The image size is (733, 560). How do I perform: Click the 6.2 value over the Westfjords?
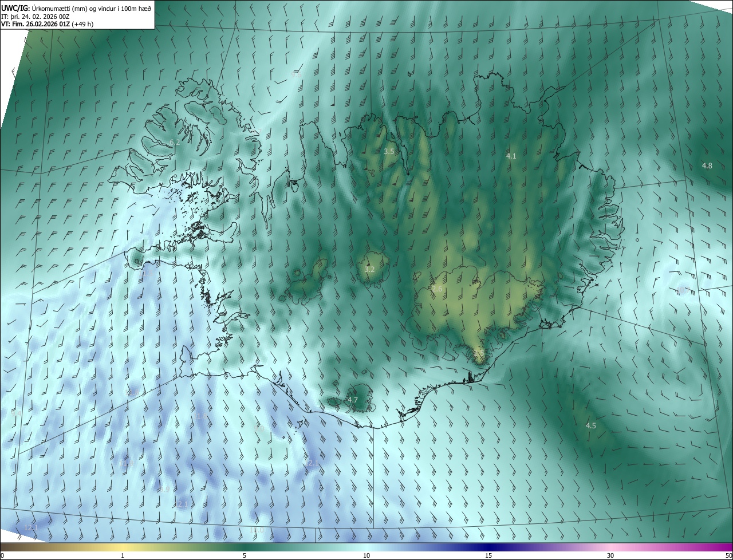click(x=175, y=142)
